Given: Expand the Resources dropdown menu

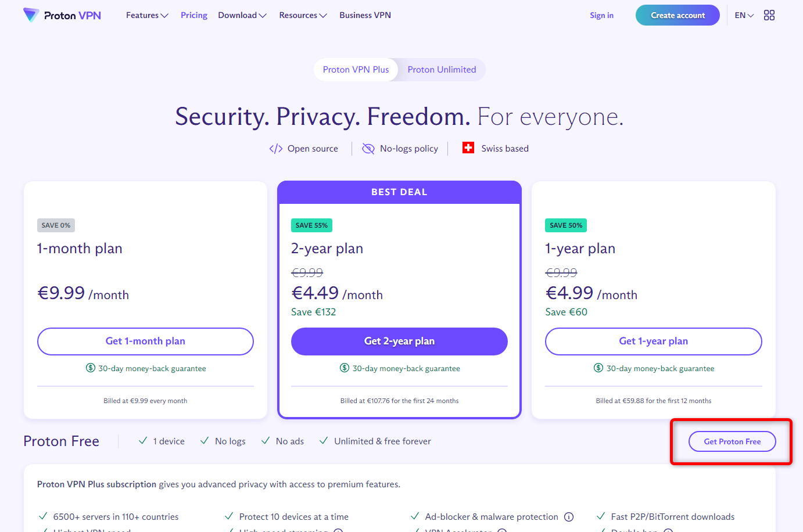Looking at the screenshot, I should tap(303, 15).
